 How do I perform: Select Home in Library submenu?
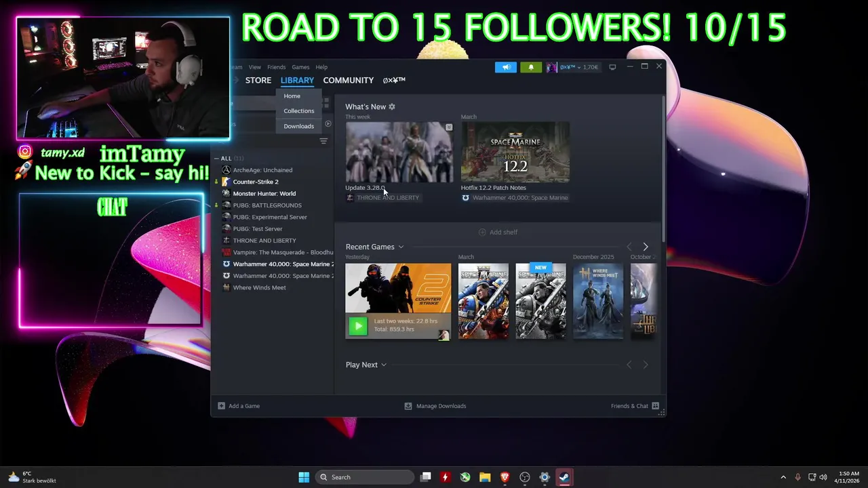tap(292, 96)
